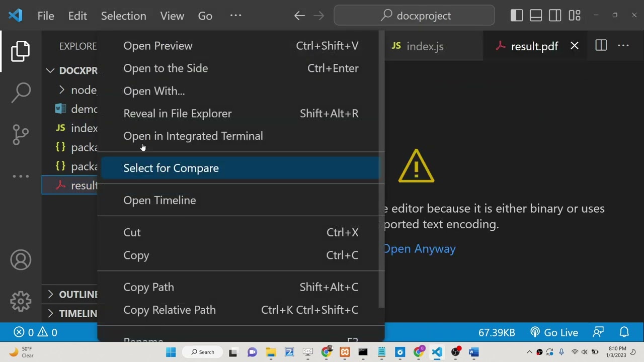
Task: Click the Split Editor Right icon
Action: (601, 46)
